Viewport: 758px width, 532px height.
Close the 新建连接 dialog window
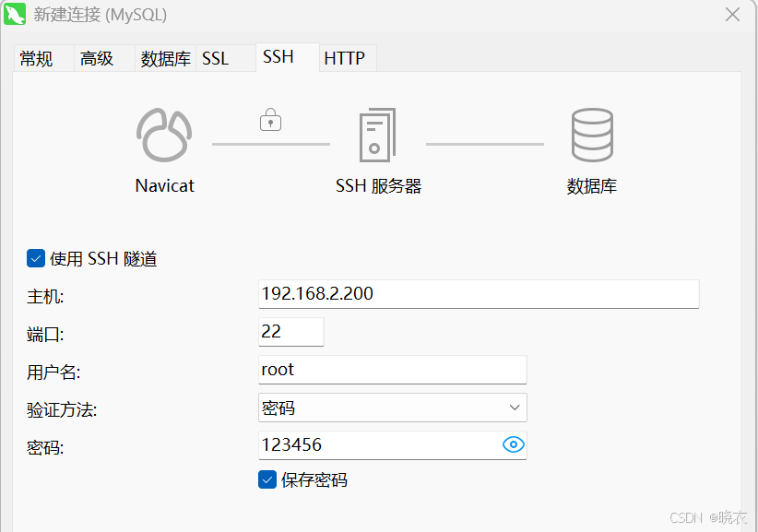pos(732,15)
